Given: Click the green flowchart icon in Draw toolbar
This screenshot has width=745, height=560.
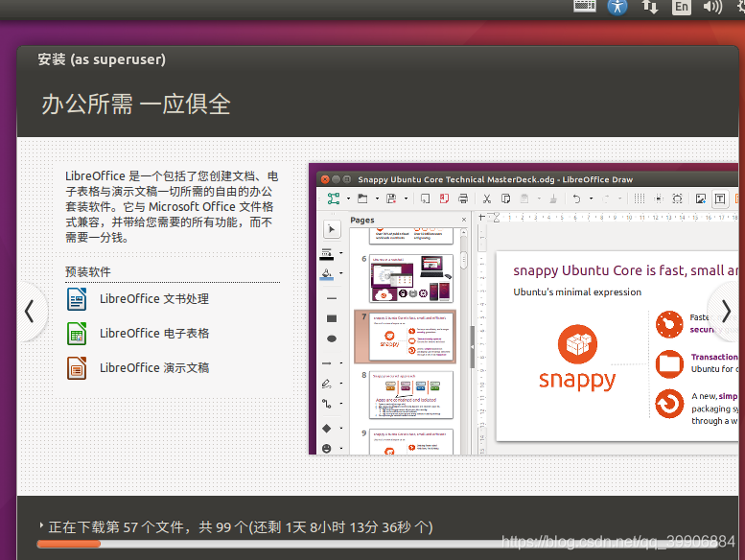Looking at the screenshot, I should click(334, 198).
